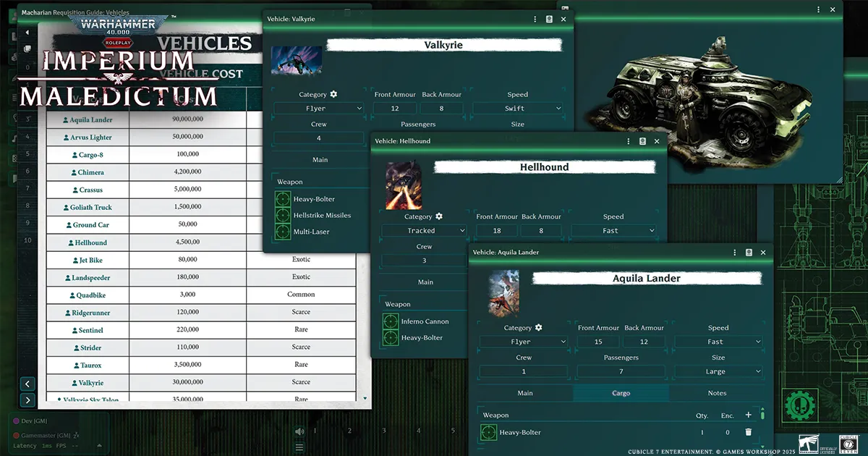Image resolution: width=868 pixels, height=456 pixels.
Task: Open Landspeeder link in vehicle table
Action: 88,277
